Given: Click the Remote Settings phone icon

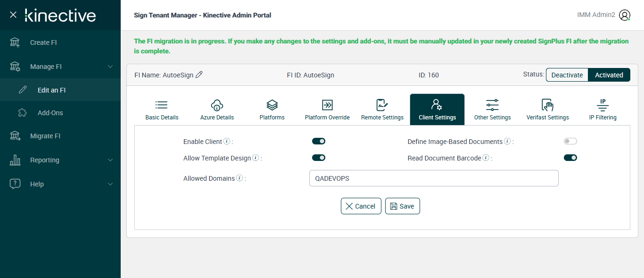Looking at the screenshot, I should click(x=382, y=105).
